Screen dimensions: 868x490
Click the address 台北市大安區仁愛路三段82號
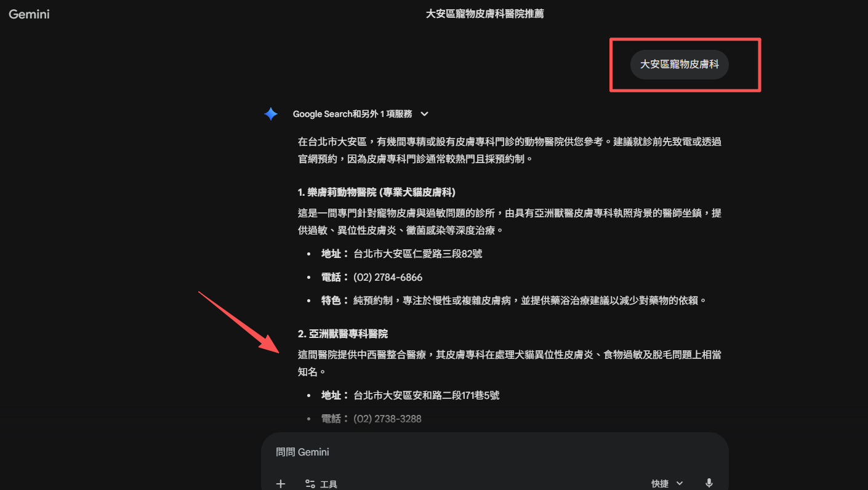point(418,254)
